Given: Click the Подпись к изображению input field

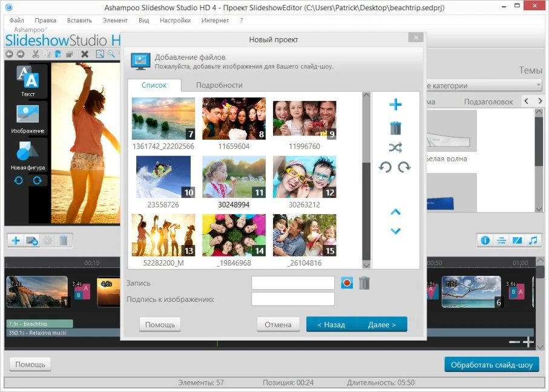Looking at the screenshot, I should (x=292, y=299).
